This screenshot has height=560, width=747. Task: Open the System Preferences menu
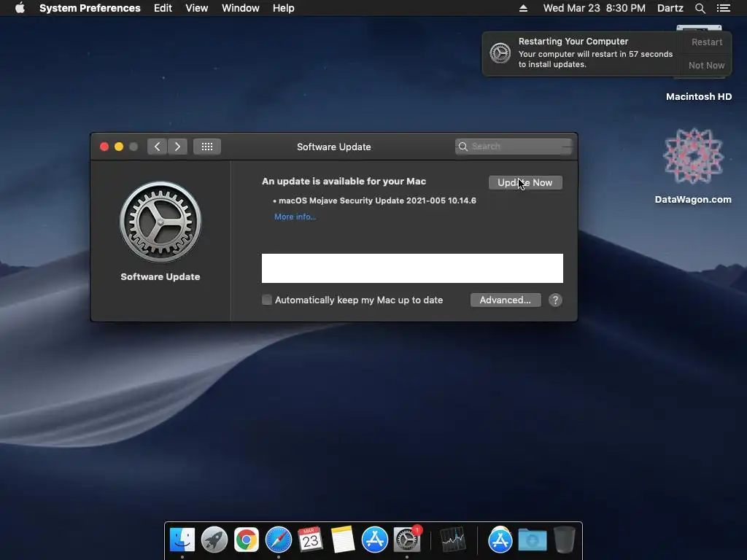[x=90, y=8]
